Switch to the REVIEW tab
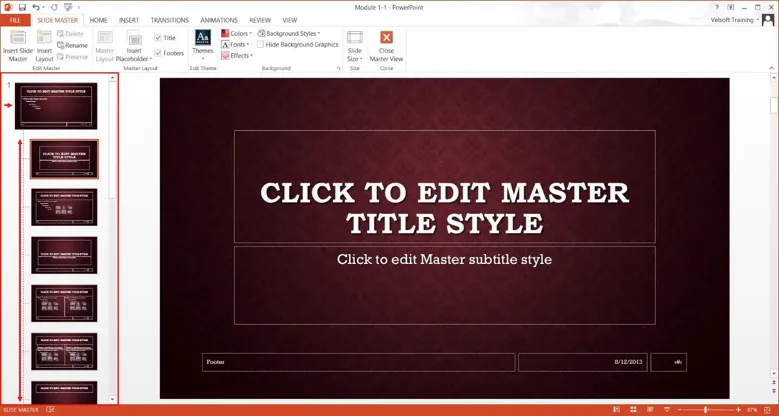The height and width of the screenshot is (416, 779). pyautogui.click(x=260, y=20)
